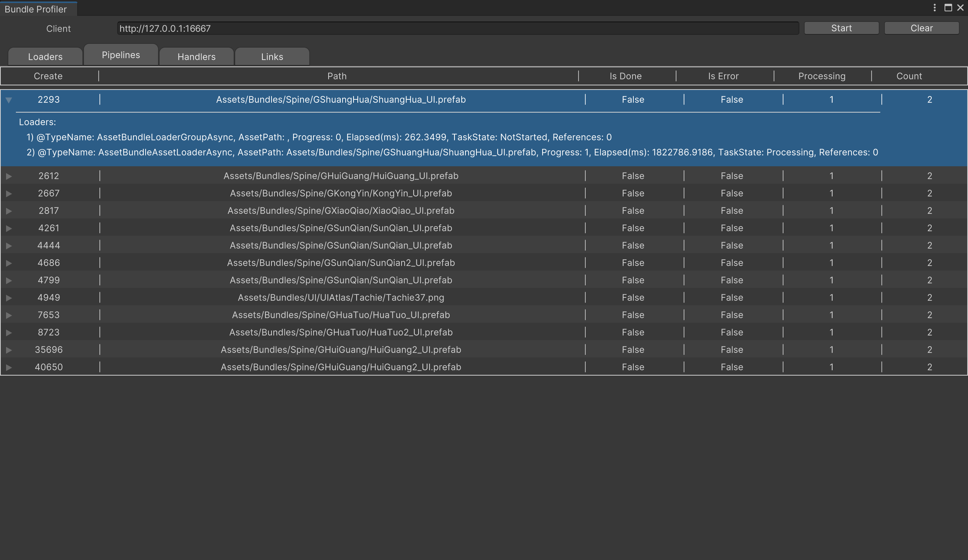Maximize the Bundle Profiler window
Screen dimensions: 968x560
[948, 8]
